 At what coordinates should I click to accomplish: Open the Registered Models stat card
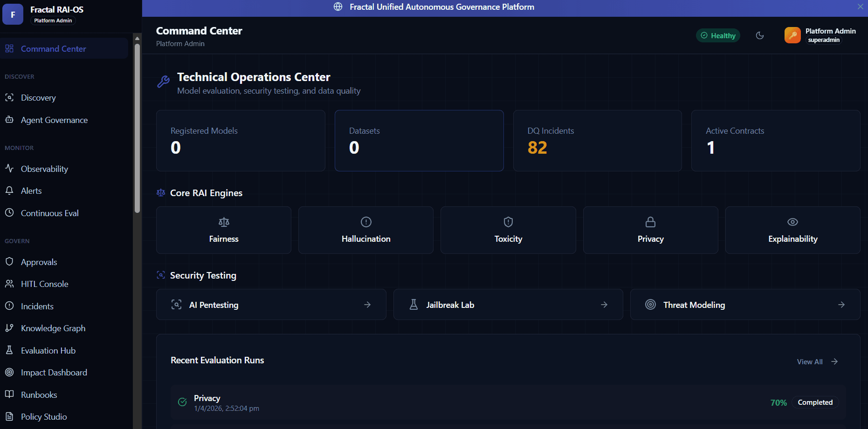tap(241, 141)
